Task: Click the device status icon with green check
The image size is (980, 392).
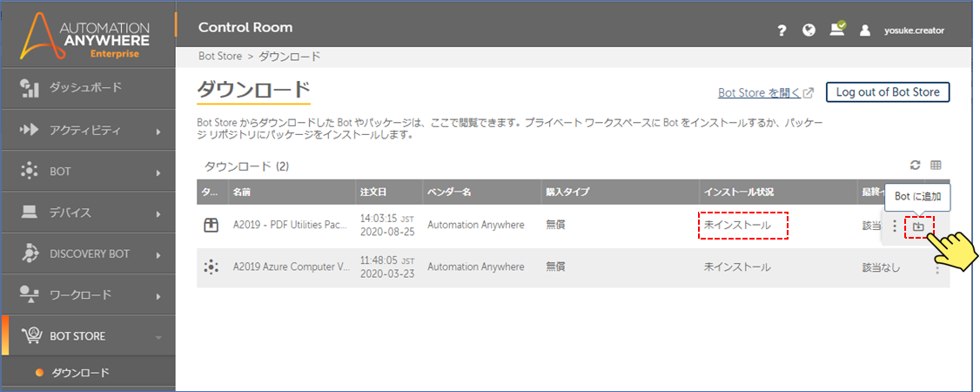Action: click(837, 29)
